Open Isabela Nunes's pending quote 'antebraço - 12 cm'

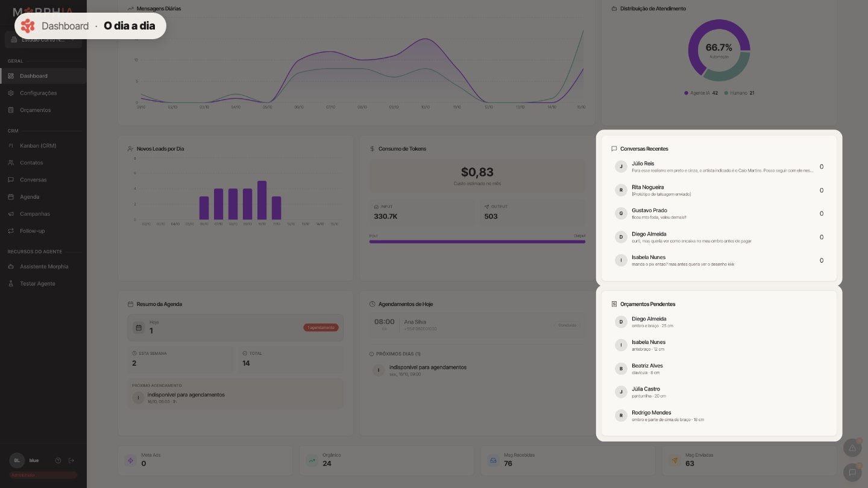click(719, 345)
